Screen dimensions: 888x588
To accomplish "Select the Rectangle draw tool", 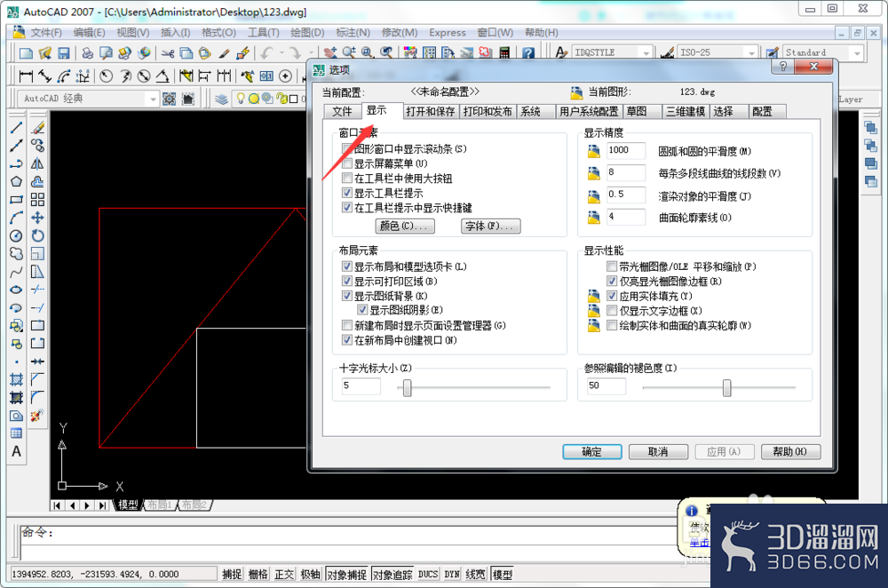I will click(16, 199).
